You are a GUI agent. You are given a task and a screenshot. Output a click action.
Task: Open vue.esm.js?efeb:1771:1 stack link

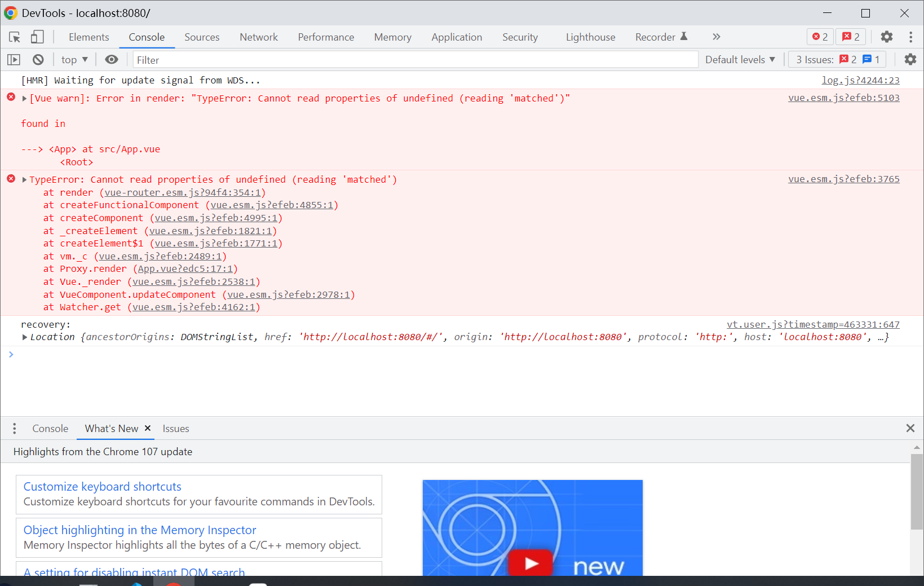click(216, 243)
